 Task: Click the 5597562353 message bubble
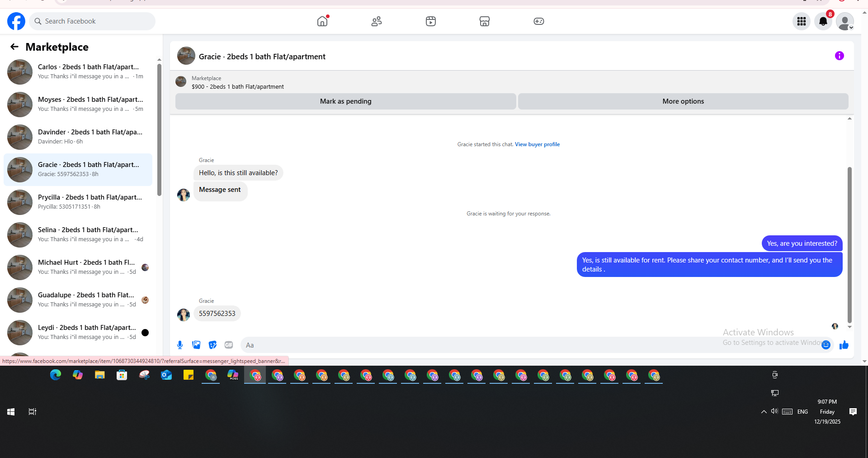tap(217, 313)
